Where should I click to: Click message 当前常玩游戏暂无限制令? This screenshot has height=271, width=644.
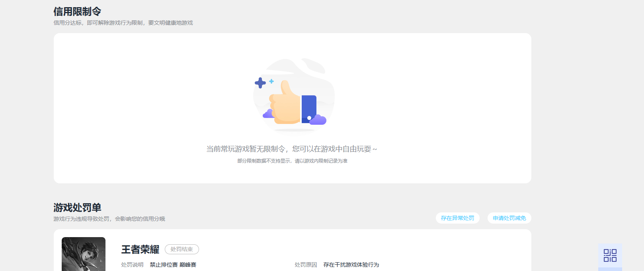click(246, 149)
